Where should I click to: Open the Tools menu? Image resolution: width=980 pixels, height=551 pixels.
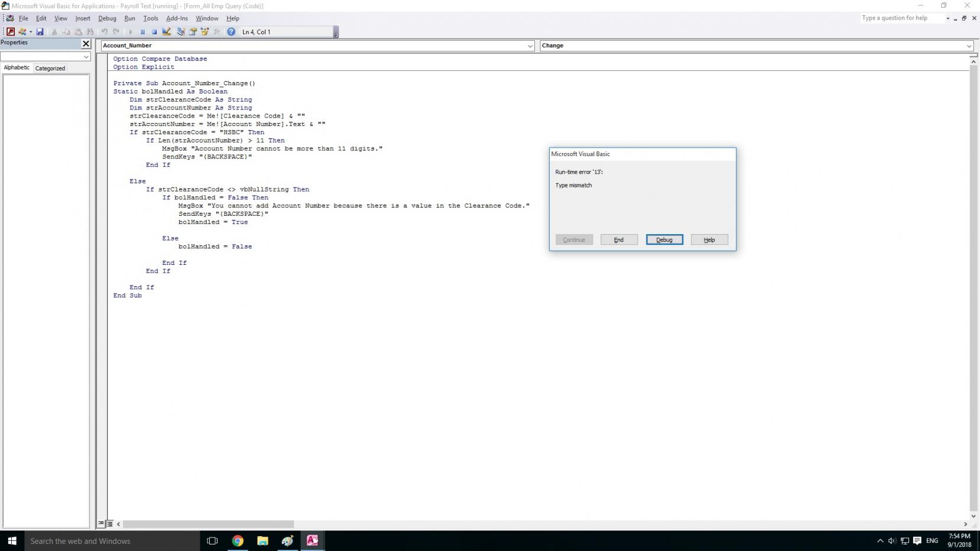(151, 18)
